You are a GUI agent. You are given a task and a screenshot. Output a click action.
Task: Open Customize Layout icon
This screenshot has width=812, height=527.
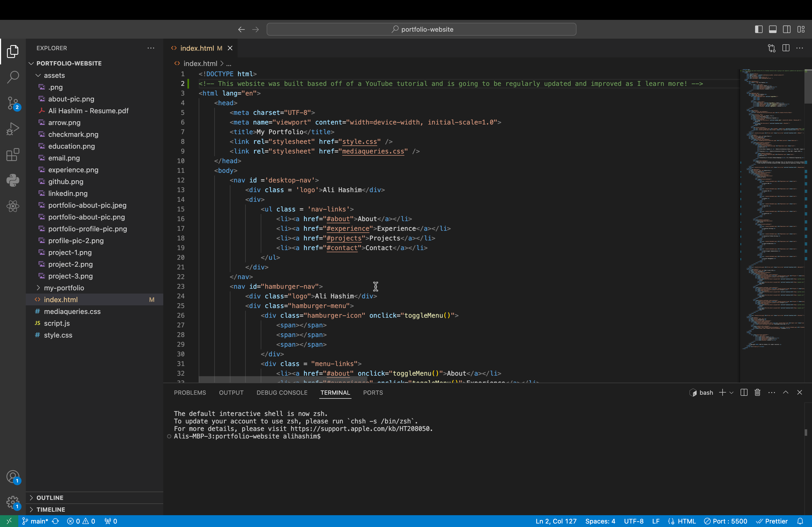tap(801, 29)
